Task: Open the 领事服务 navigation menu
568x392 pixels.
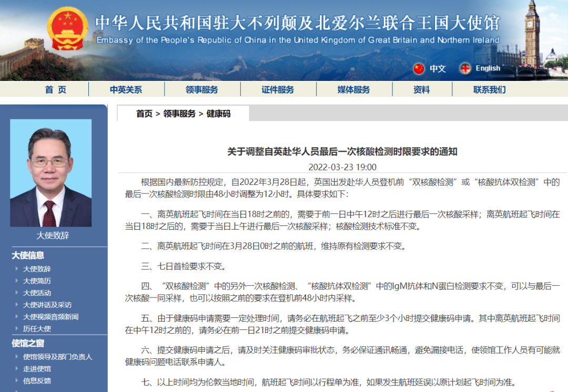Action: (x=203, y=89)
